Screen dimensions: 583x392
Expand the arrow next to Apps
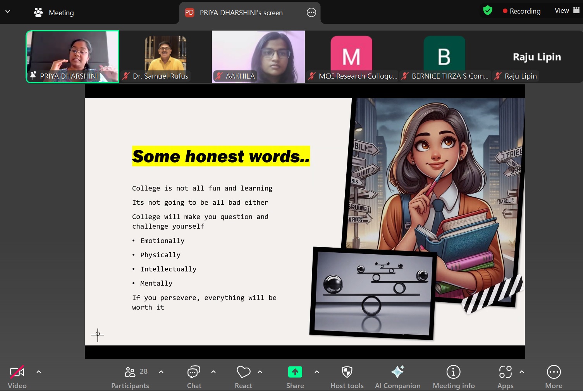pos(522,372)
